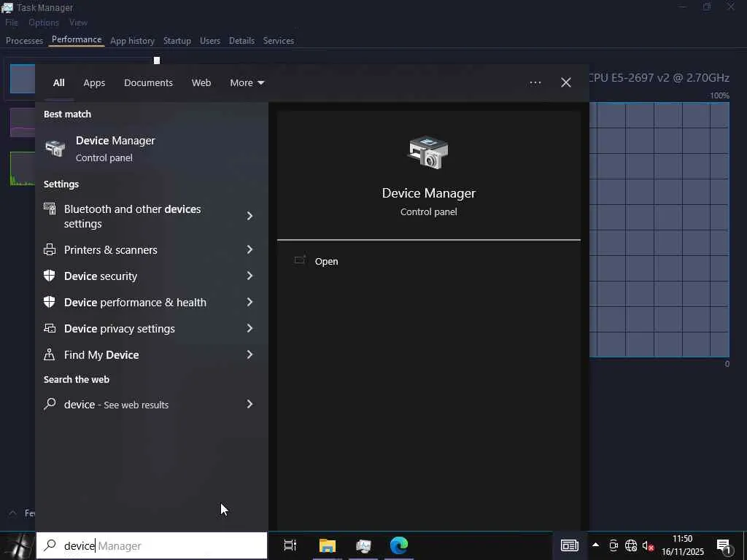Switch to Task Manager Performance tab
747x560 pixels.
[x=77, y=40]
